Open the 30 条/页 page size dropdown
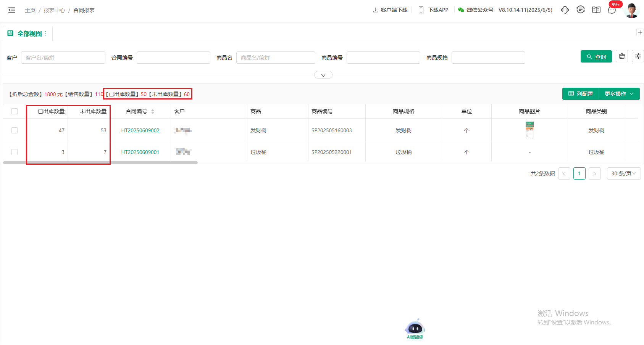Viewport: 644px width, 345px height. 623,173
